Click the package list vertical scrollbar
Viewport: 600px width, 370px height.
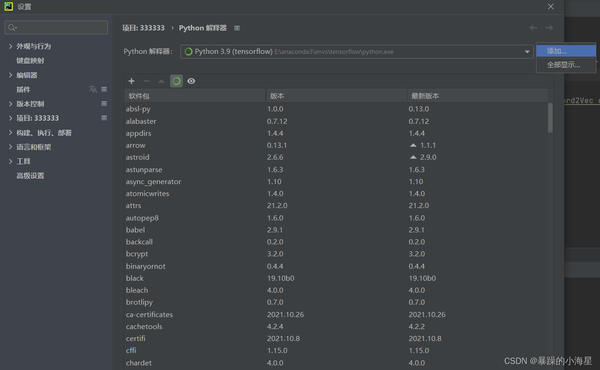click(x=550, y=118)
